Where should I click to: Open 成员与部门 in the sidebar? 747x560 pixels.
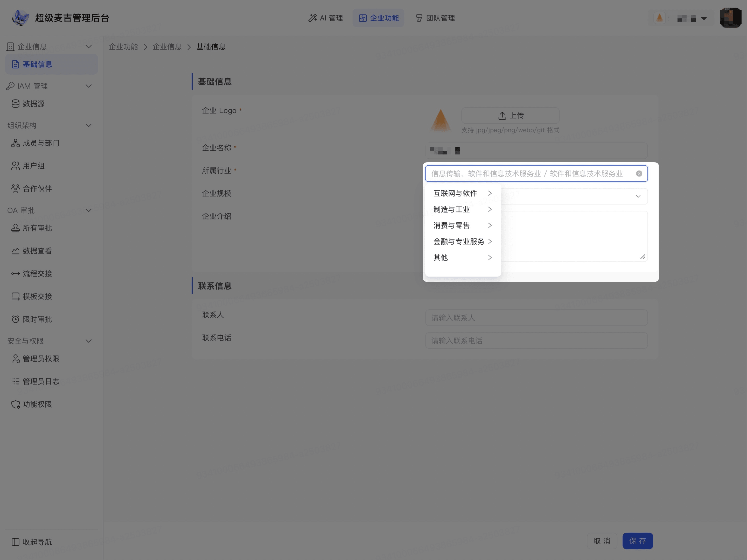(x=51, y=143)
